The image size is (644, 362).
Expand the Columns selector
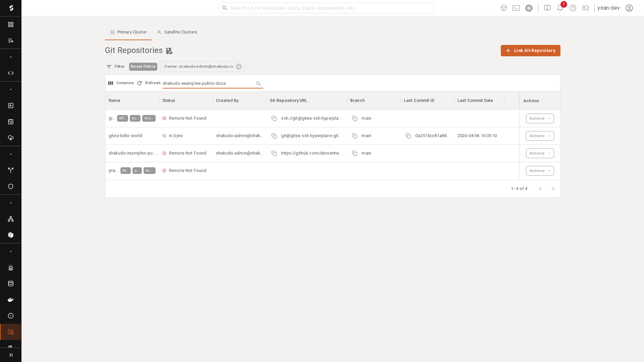point(121,83)
